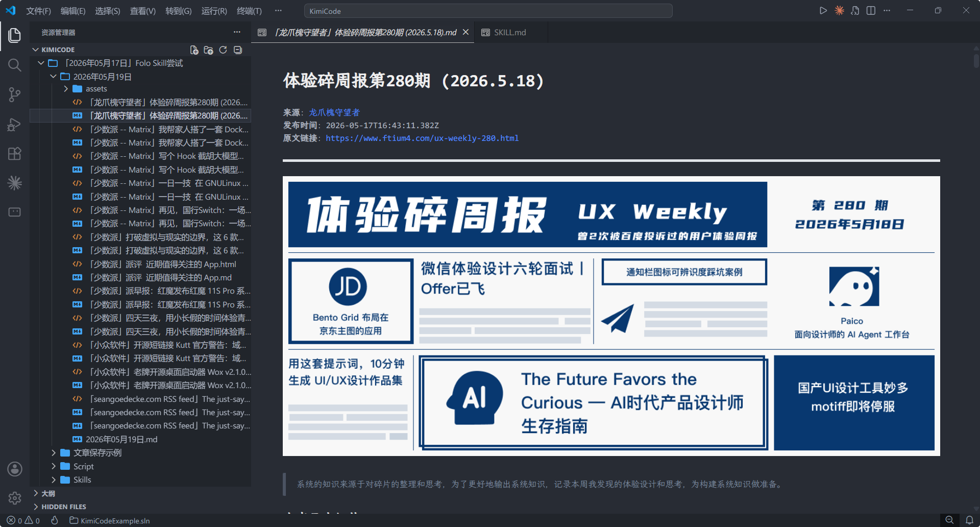Open the 终端(T) menu

click(x=249, y=11)
